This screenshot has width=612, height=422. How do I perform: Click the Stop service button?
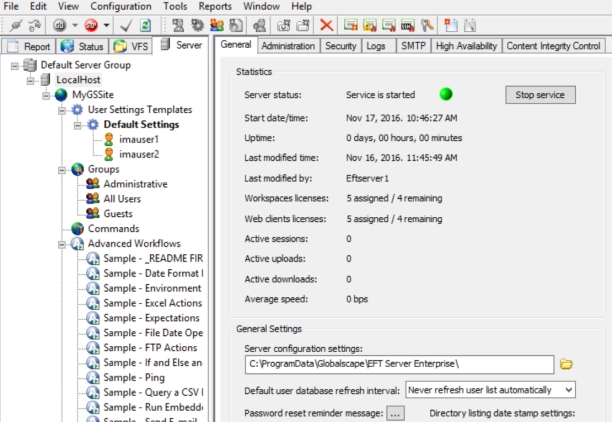[x=540, y=95]
